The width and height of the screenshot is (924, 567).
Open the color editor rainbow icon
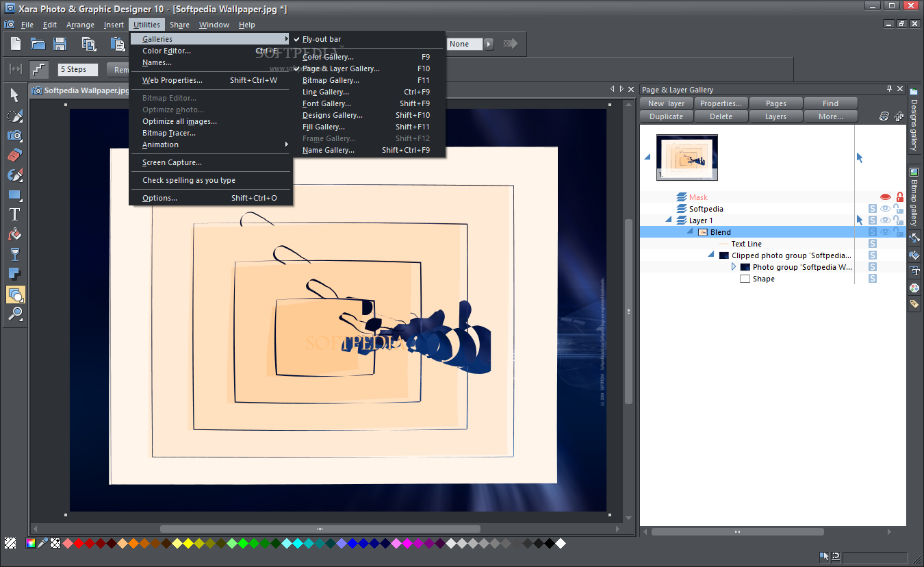point(31,543)
